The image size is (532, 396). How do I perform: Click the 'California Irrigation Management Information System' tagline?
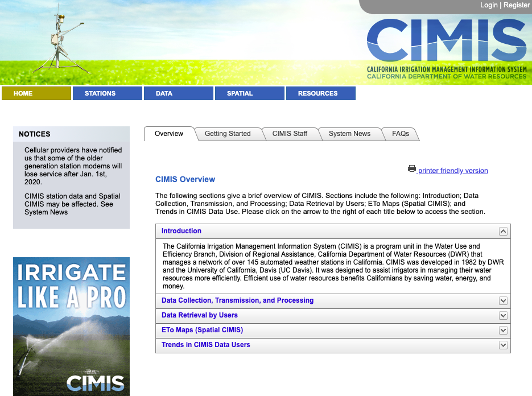point(447,69)
